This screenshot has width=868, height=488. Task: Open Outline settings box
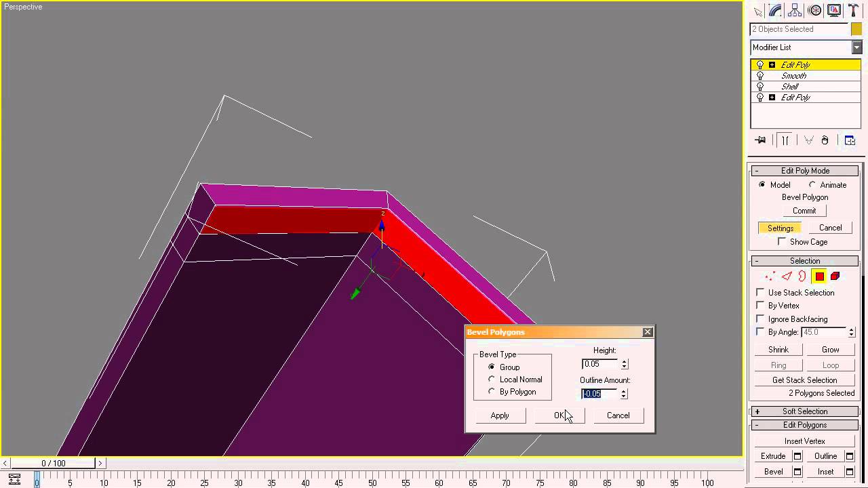(x=850, y=456)
